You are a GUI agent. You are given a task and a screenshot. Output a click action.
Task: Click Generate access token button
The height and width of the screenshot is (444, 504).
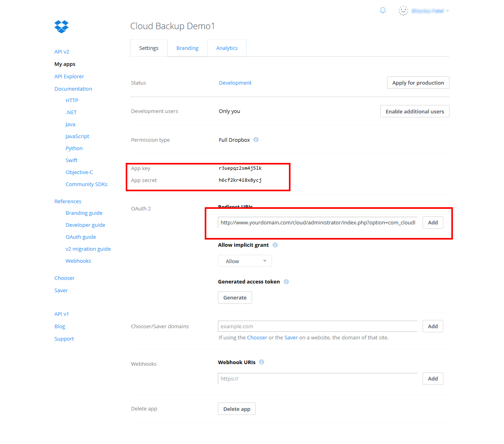235,298
